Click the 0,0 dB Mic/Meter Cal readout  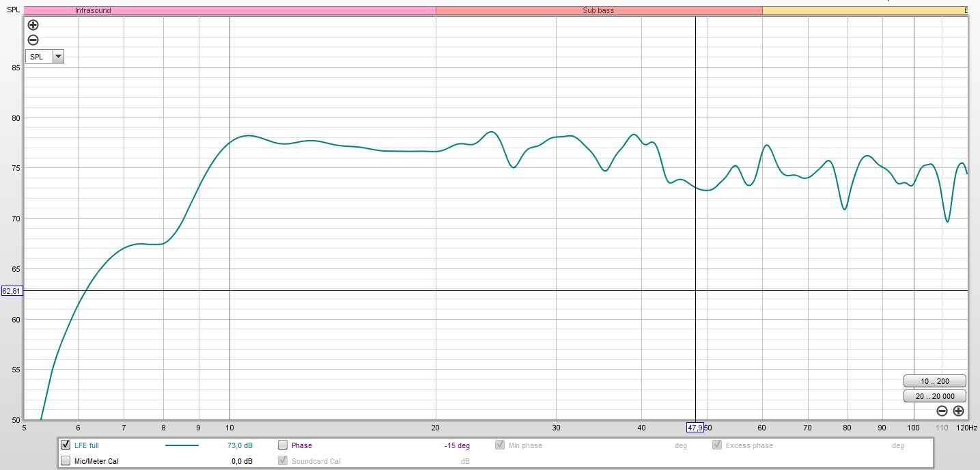click(x=242, y=461)
